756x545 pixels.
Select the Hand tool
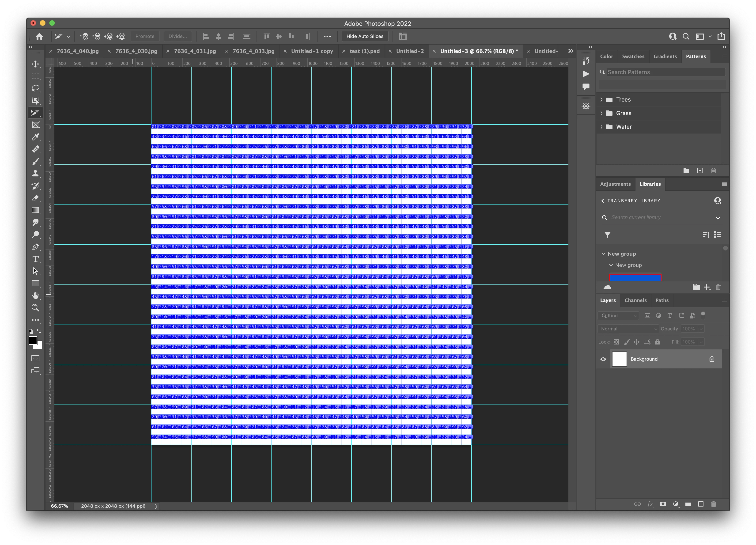[x=35, y=296]
